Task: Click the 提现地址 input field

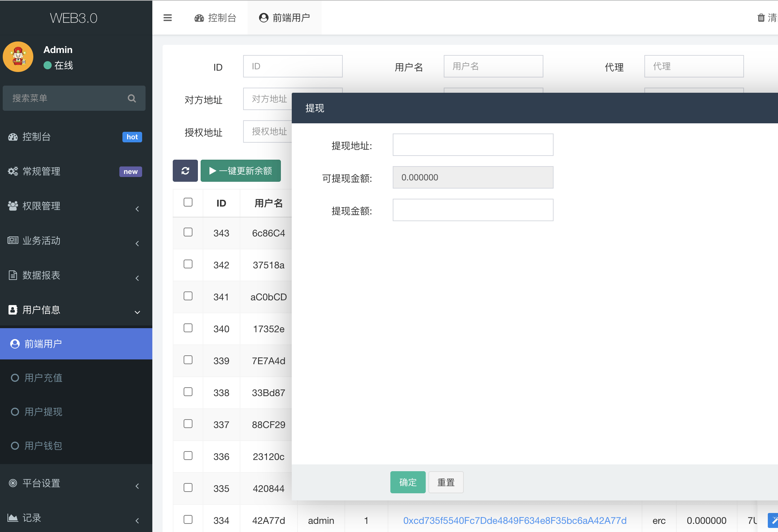Action: (473, 145)
